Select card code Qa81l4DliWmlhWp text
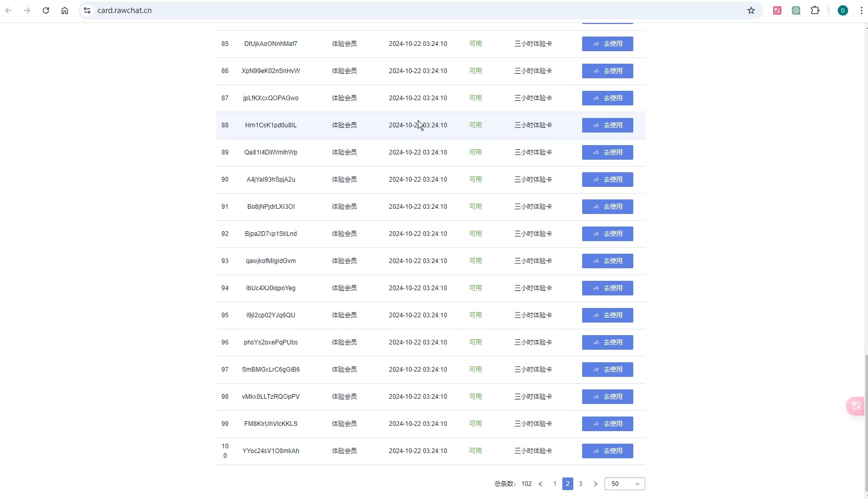Image resolution: width=868 pixels, height=499 pixels. [x=271, y=152]
